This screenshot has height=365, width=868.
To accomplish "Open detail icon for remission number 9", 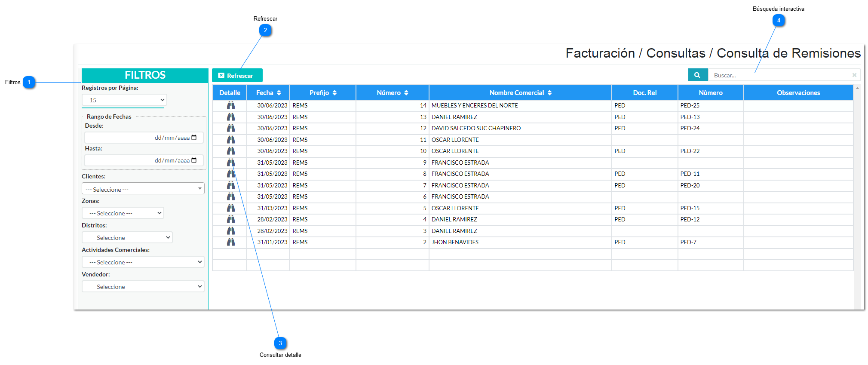I will [x=231, y=163].
